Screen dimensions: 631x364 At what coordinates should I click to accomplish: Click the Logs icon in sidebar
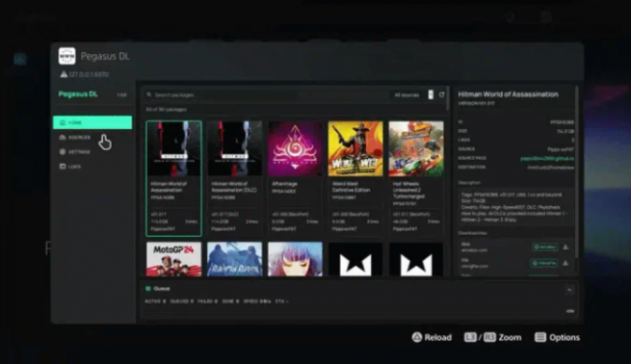63,167
